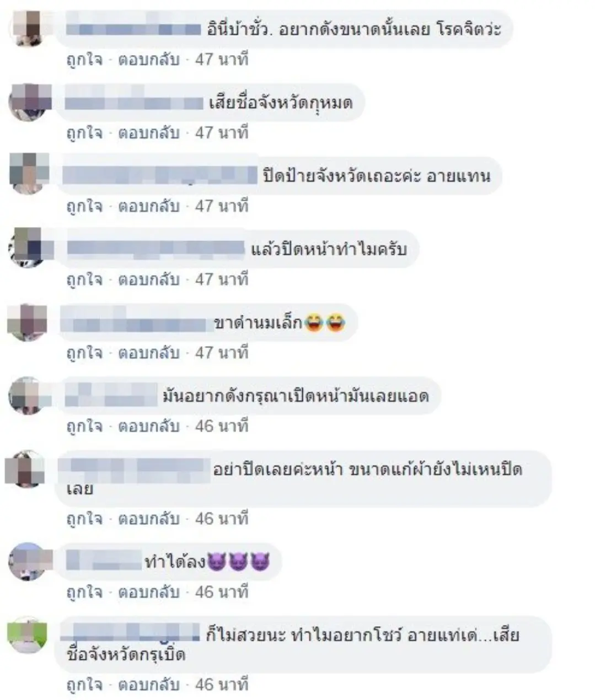Click the purple devil emojis comment ทำได้ลง
595x700 pixels.
[x=205, y=562]
